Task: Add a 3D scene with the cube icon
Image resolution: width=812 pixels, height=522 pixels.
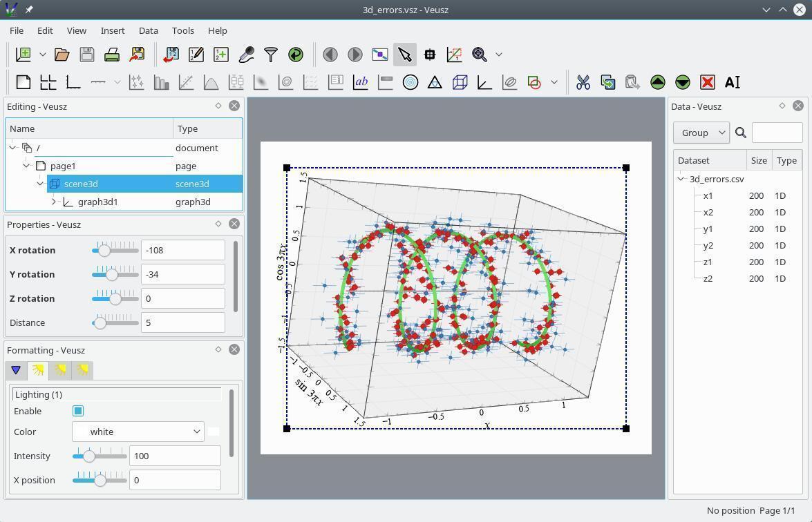Action: click(x=460, y=82)
